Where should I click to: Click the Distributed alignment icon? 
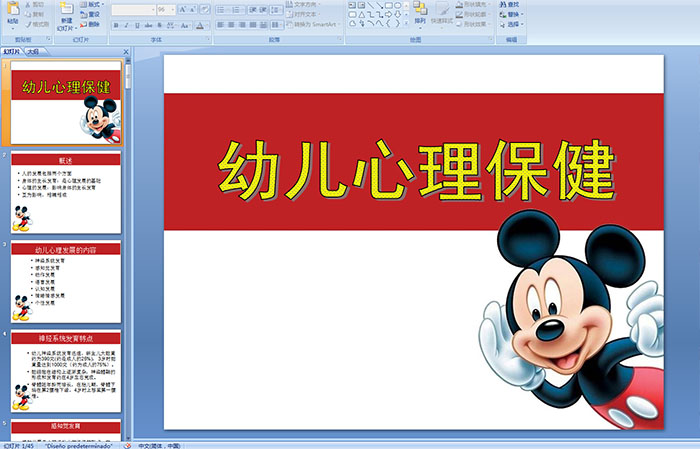[263, 25]
